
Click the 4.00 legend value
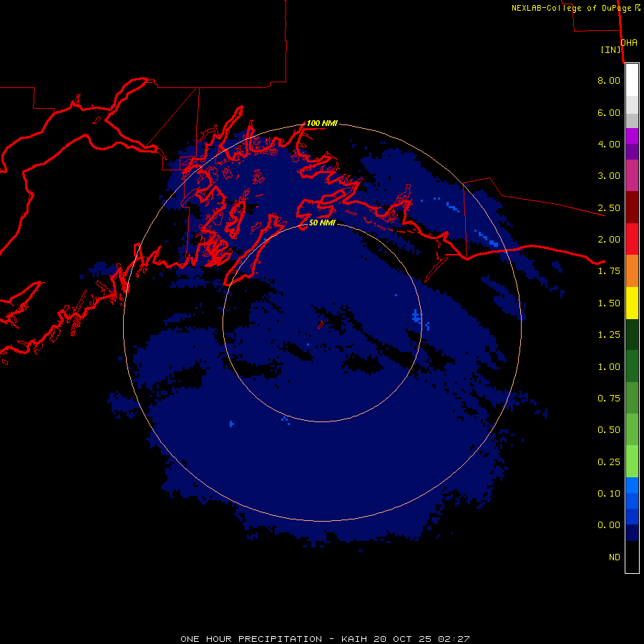(609, 144)
